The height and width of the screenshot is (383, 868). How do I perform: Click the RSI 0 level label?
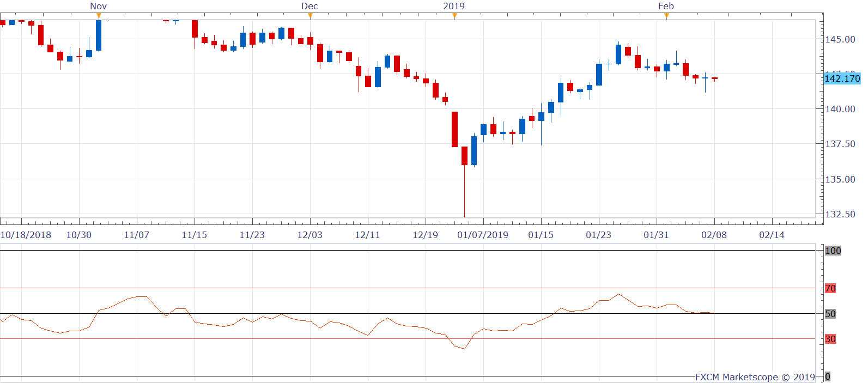click(x=828, y=376)
